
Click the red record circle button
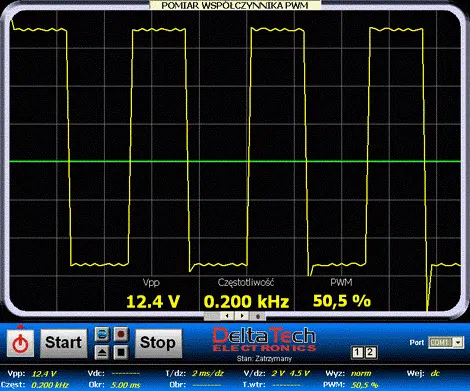pos(121,334)
